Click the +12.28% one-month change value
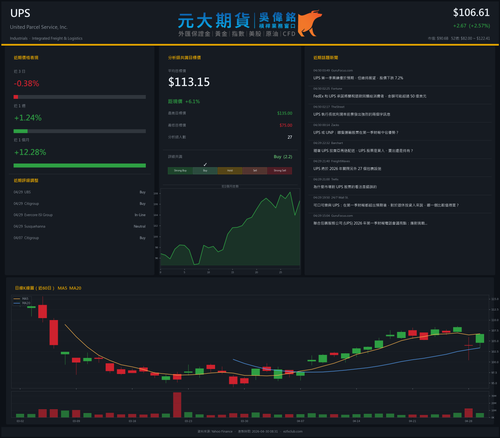This screenshot has width=500, height=438. 30,152
